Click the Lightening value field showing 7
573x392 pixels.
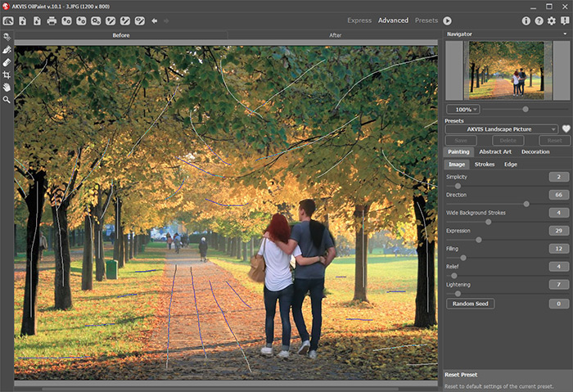559,284
